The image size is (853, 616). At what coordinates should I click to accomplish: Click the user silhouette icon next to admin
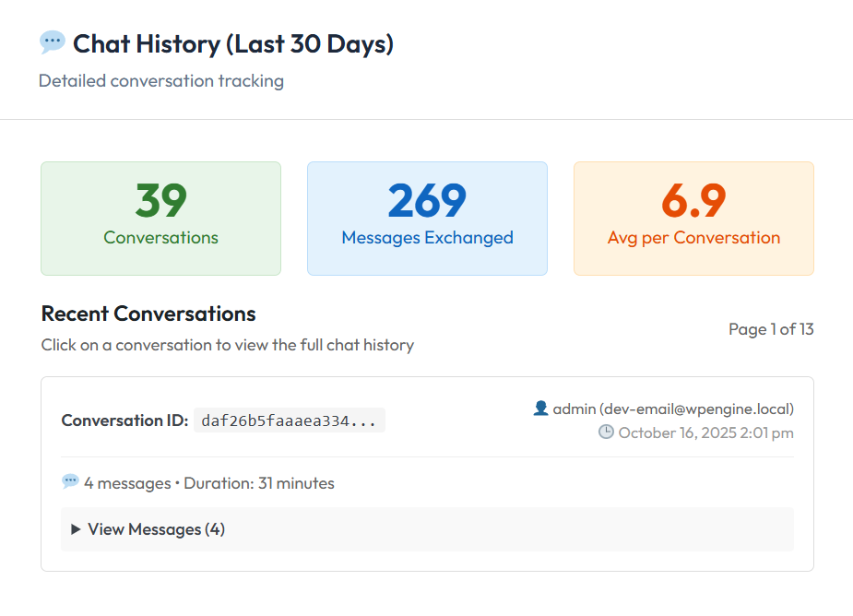tap(540, 408)
